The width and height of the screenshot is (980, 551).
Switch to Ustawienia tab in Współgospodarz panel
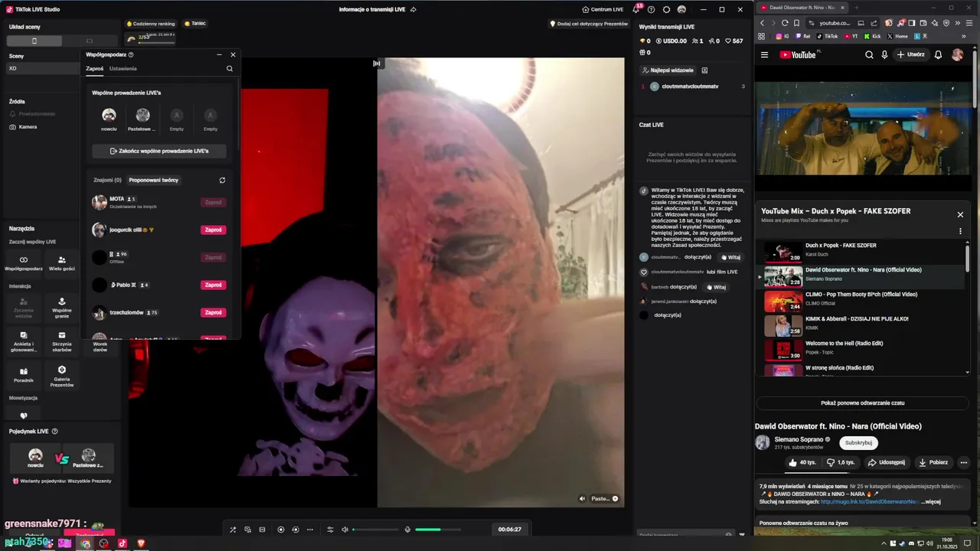tap(122, 68)
